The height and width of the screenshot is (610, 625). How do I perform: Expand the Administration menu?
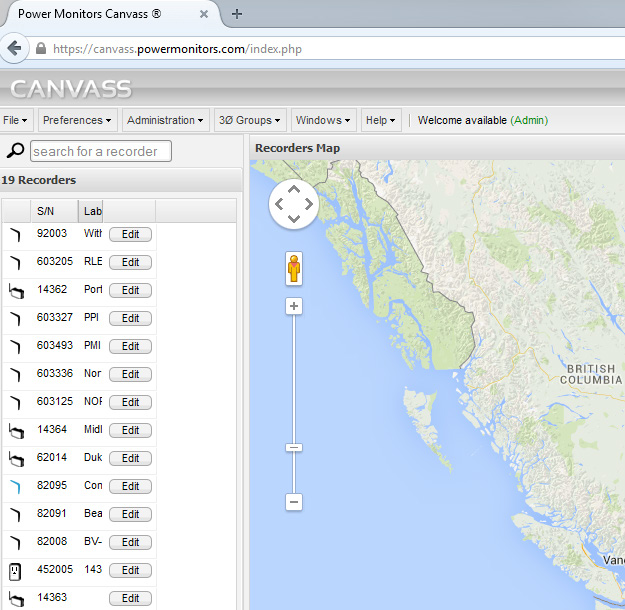pyautogui.click(x=165, y=120)
